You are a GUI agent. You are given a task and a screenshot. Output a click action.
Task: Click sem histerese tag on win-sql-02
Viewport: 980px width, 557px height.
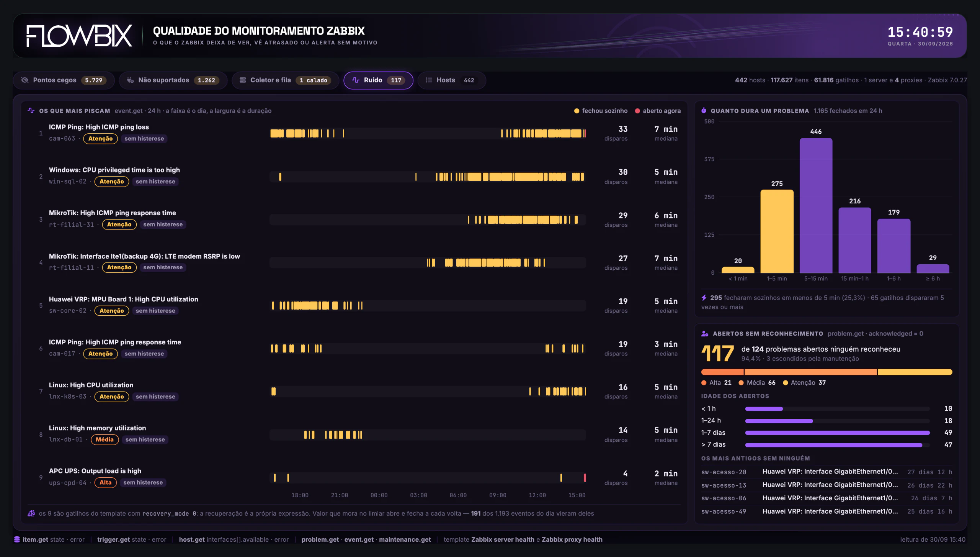(155, 181)
